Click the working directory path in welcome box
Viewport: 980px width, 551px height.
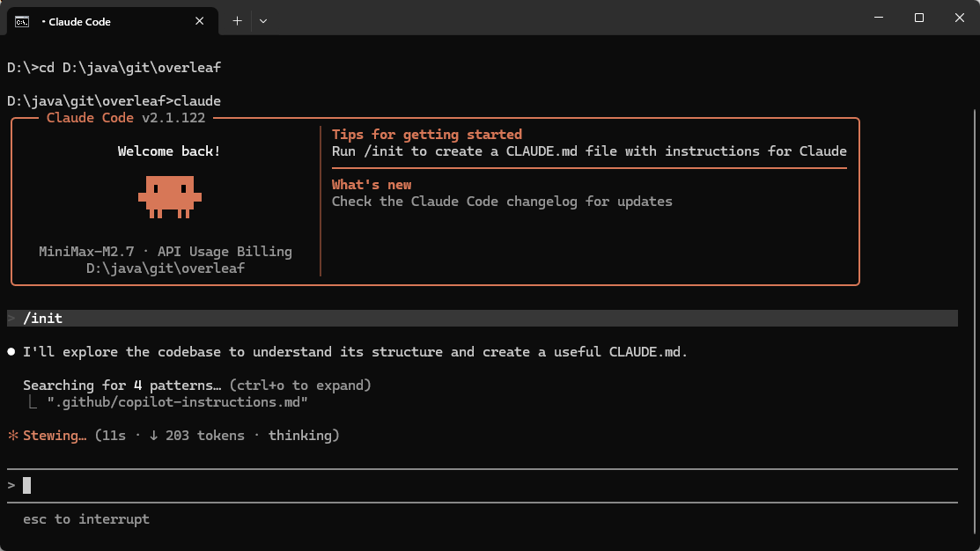click(x=165, y=268)
